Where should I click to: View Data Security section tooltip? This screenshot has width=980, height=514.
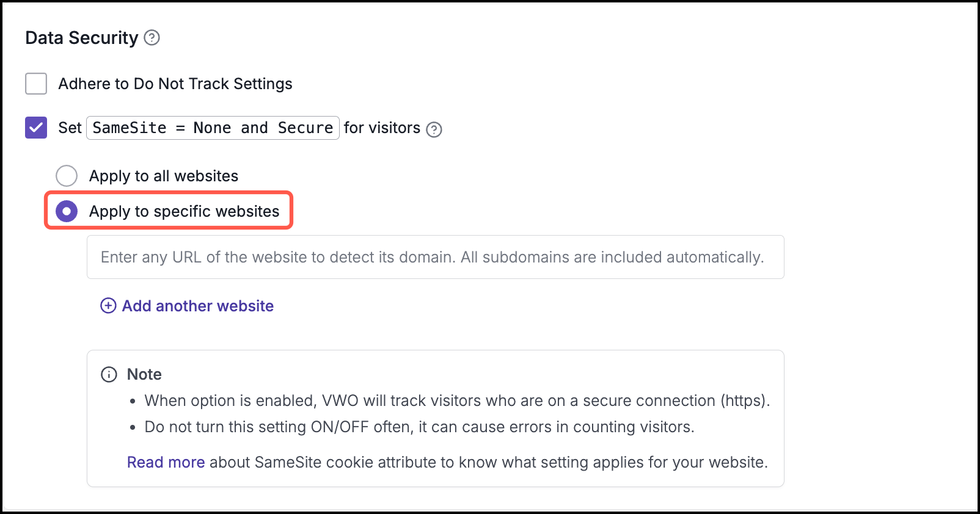[x=152, y=38]
